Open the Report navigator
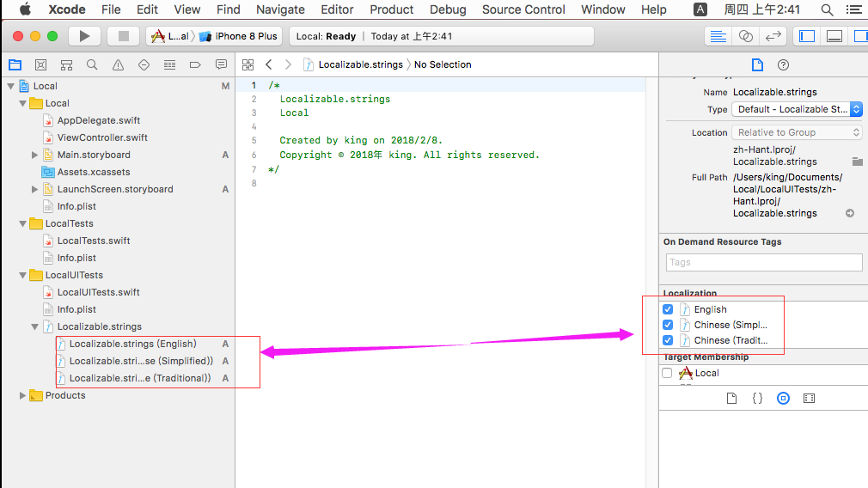Image resolution: width=868 pixels, height=488 pixels. click(x=221, y=64)
